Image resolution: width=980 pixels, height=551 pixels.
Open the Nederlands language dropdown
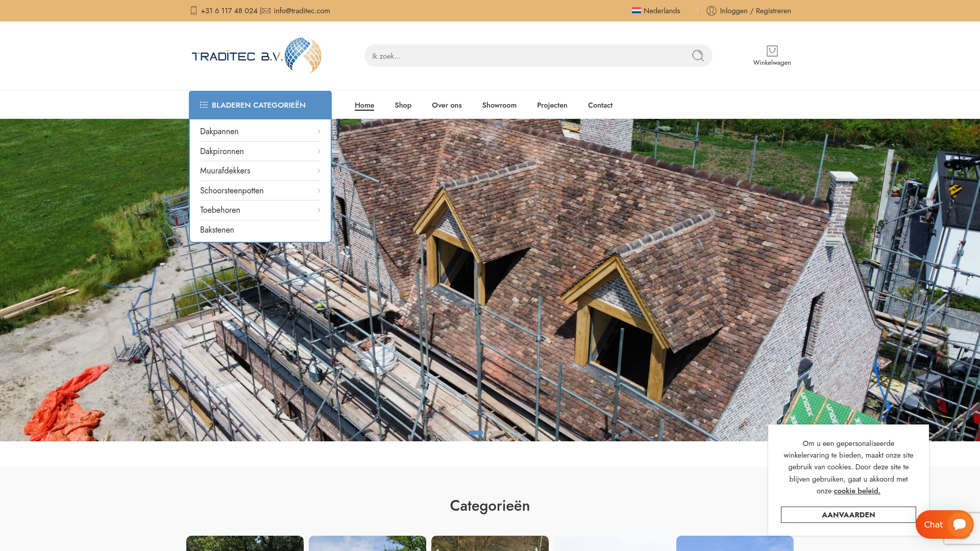pos(660,11)
